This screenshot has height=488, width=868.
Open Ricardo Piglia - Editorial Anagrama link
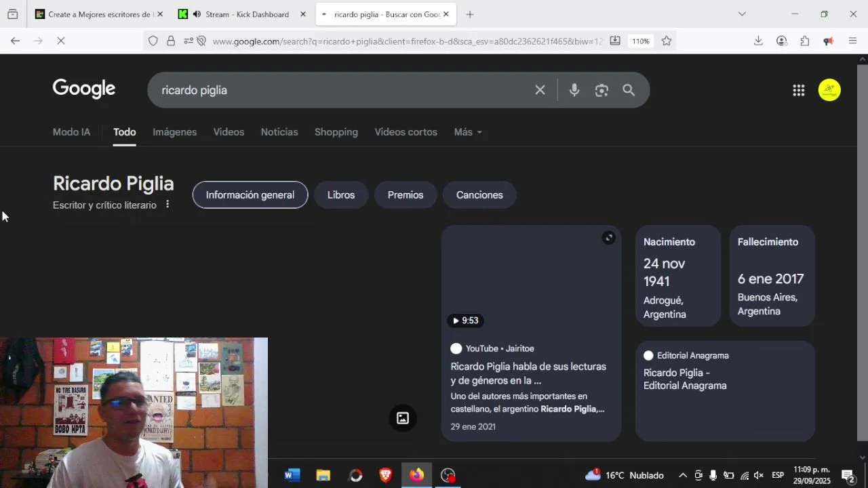coord(685,379)
